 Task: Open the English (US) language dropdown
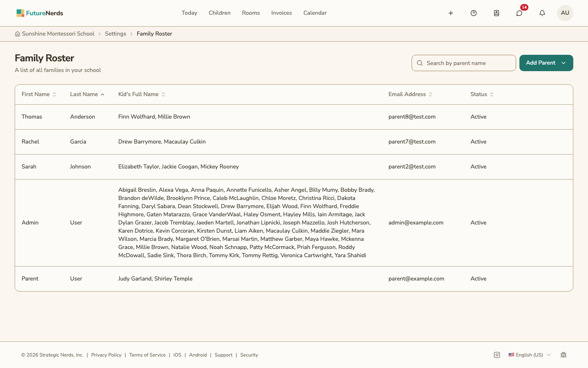pyautogui.click(x=530, y=355)
